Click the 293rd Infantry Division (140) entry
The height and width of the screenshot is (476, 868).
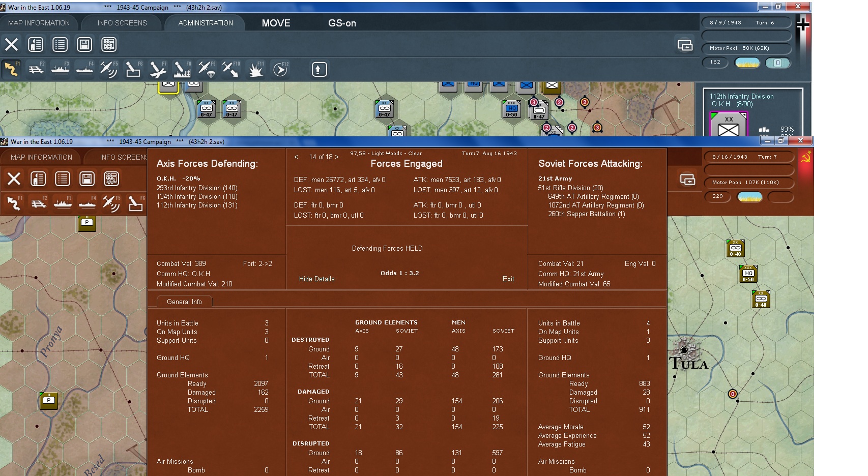pos(197,188)
